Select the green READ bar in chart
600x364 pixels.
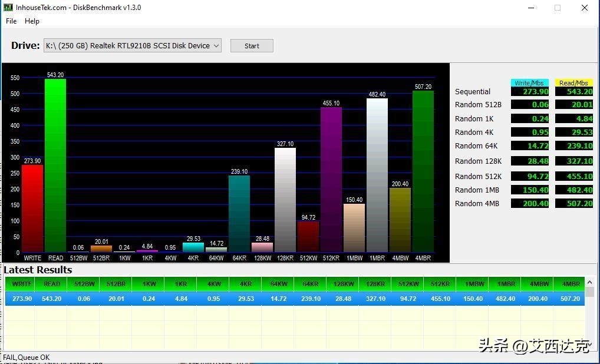pos(55,165)
